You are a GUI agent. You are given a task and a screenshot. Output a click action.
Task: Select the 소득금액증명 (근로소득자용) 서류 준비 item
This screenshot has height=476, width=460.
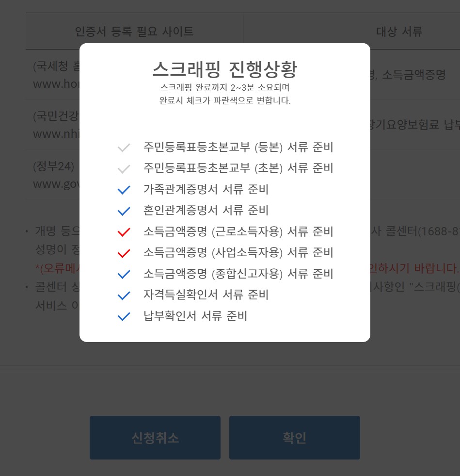click(238, 231)
